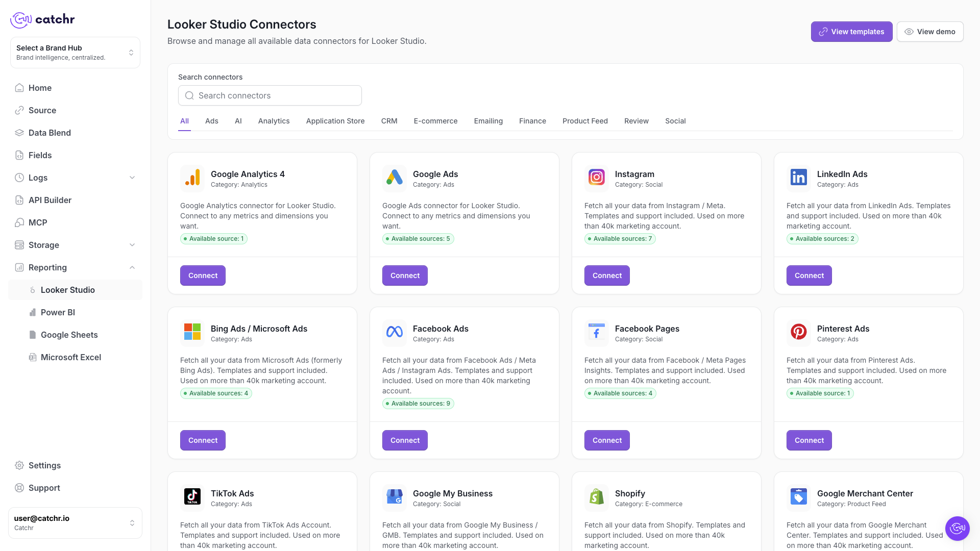Click the API Builder icon
This screenshot has height=551, width=980.
click(x=19, y=200)
